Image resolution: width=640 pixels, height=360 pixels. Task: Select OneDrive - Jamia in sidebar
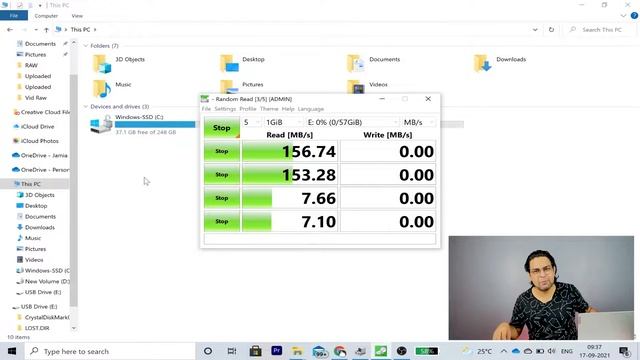coord(40,156)
